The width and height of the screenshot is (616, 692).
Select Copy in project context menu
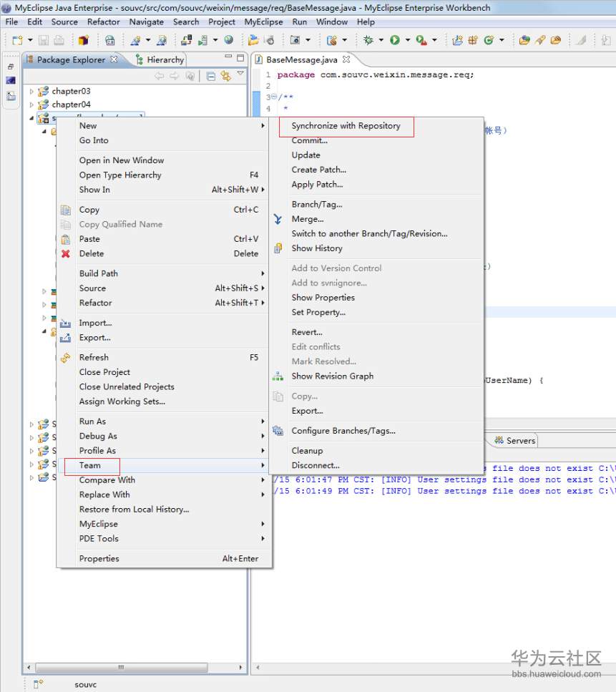pyautogui.click(x=164, y=210)
